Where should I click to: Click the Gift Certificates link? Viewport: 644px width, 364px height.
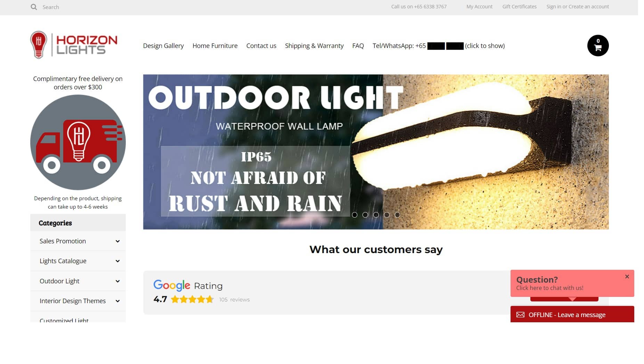point(519,7)
